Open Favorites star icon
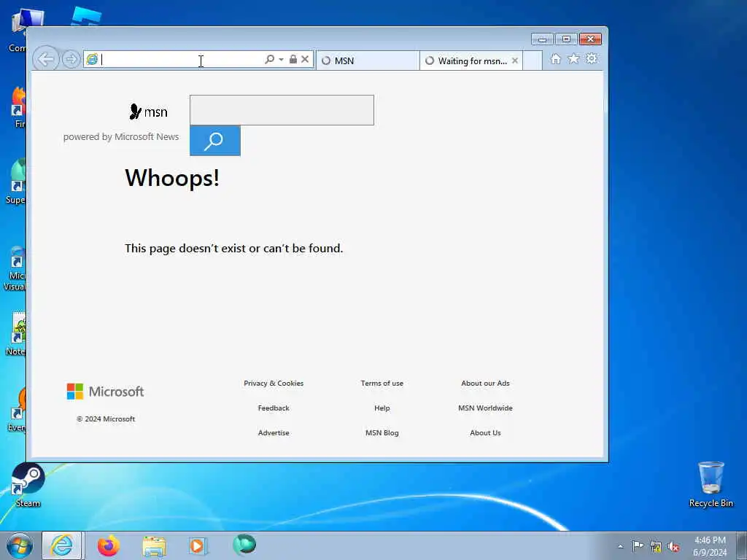Screen dimensions: 747x560 (573, 59)
